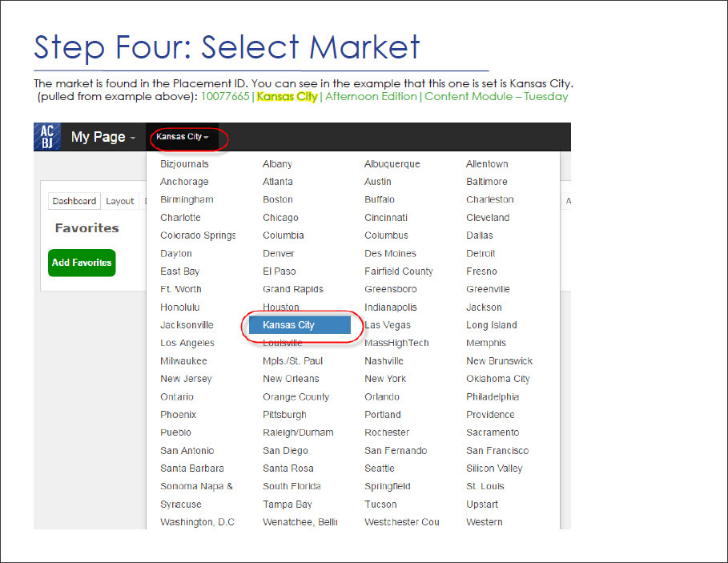Pick Anchorage from the list

click(184, 182)
